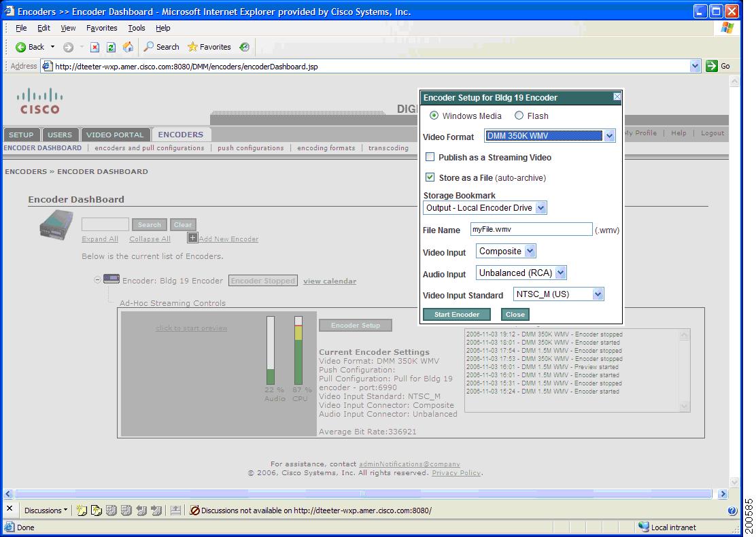Select the Flash radio button
Image resolution: width=756 pixels, height=537 pixels.
tap(519, 116)
